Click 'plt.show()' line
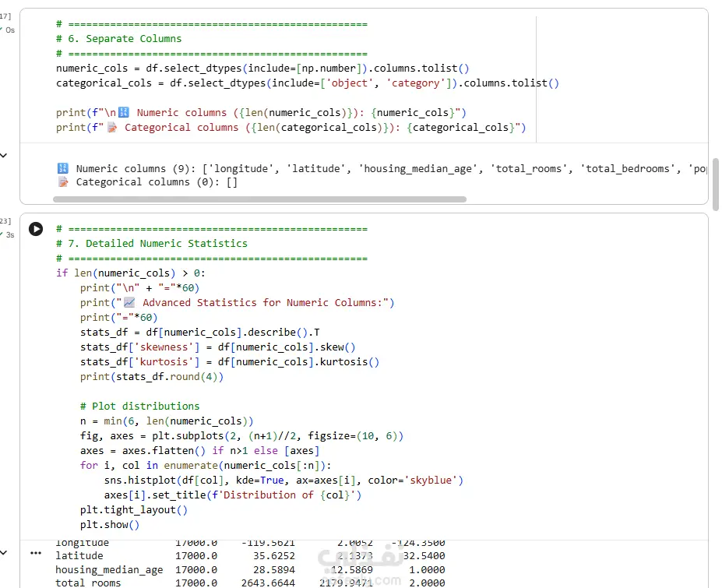The height and width of the screenshot is (588, 722). point(110,524)
